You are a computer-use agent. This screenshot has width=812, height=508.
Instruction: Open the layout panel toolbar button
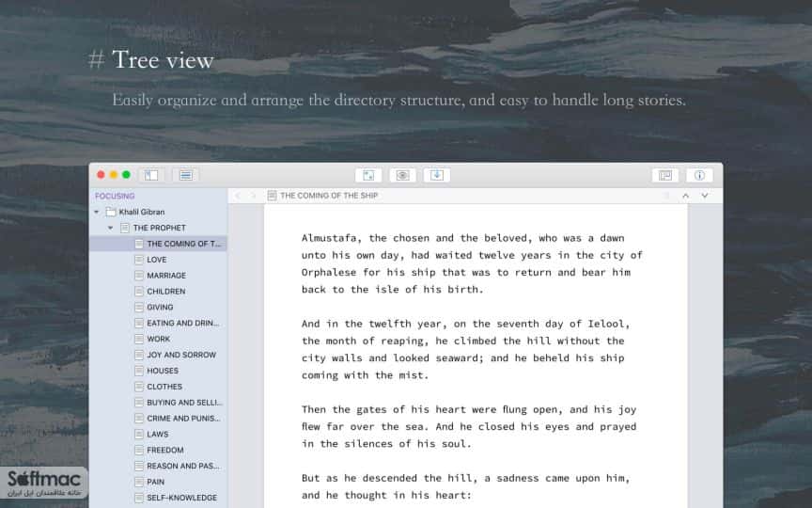[665, 175]
